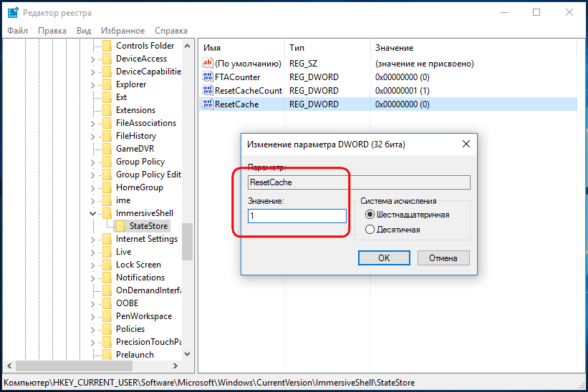This screenshot has width=588, height=392.
Task: Expand the DeviceCapabilities tree node
Action: [x=92, y=72]
